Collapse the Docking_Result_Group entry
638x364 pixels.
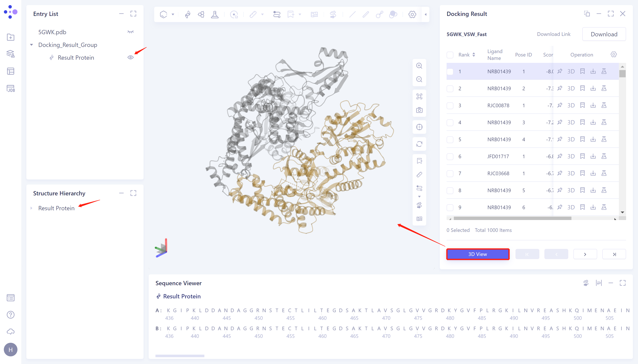pyautogui.click(x=31, y=45)
